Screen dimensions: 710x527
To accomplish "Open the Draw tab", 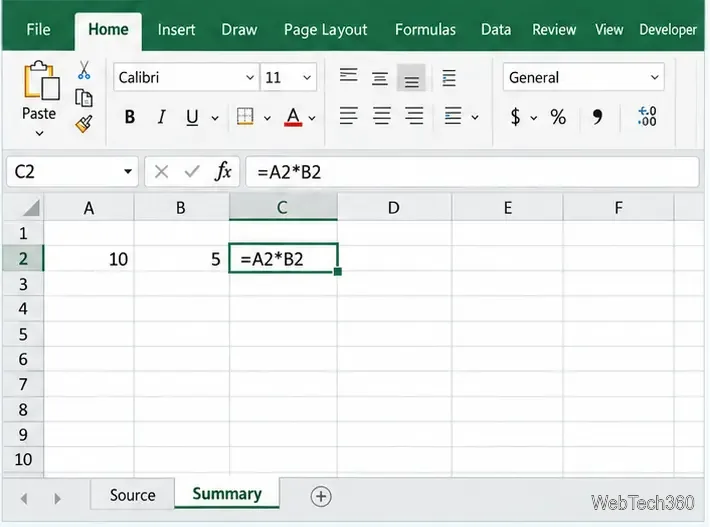I will [239, 30].
